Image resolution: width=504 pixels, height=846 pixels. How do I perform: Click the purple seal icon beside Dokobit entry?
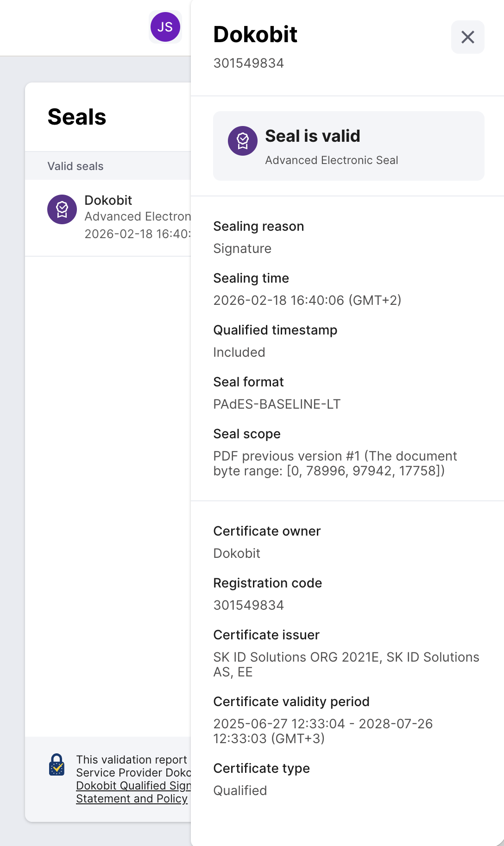click(x=62, y=209)
